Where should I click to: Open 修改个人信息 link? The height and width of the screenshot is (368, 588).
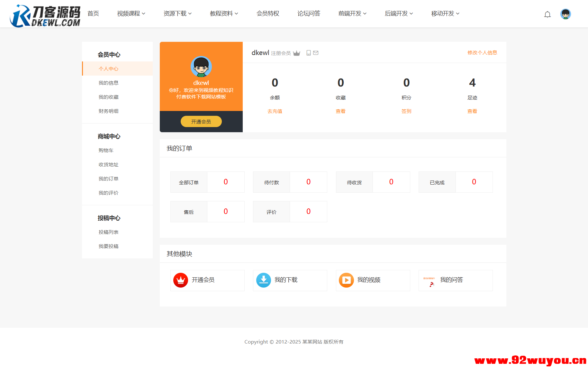(x=482, y=52)
